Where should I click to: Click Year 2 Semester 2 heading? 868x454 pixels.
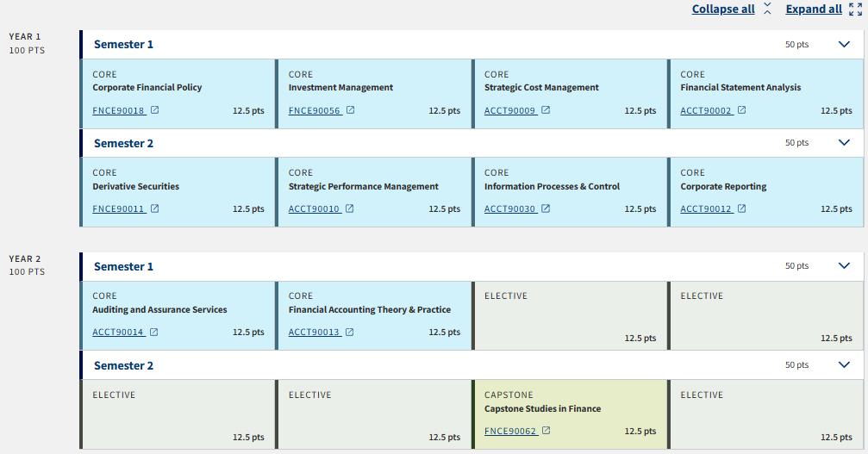pos(123,365)
